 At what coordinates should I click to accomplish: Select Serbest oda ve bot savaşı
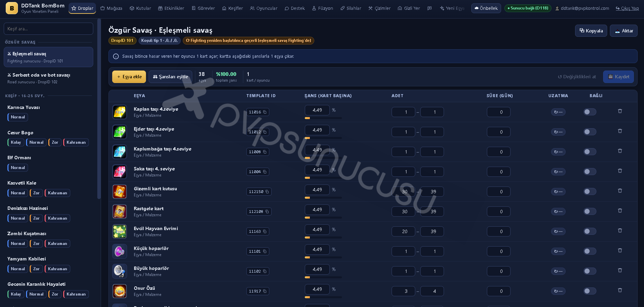pos(48,78)
